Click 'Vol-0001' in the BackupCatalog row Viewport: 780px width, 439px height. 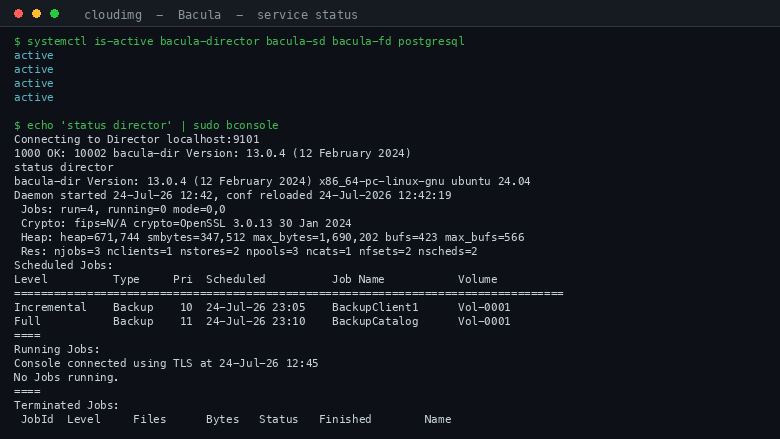tap(484, 321)
